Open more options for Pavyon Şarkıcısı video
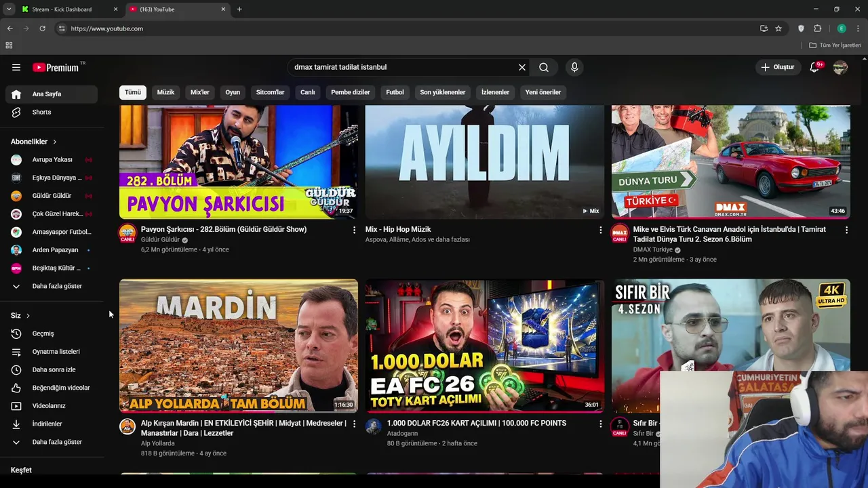868x488 pixels. coord(354,230)
